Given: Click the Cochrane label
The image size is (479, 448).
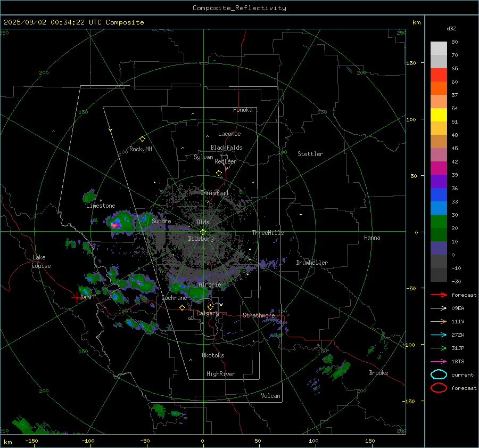Looking at the screenshot, I should [174, 298].
